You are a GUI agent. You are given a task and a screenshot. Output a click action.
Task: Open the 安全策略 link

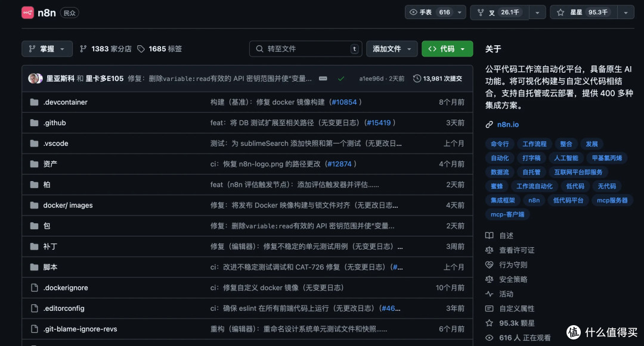tap(513, 279)
